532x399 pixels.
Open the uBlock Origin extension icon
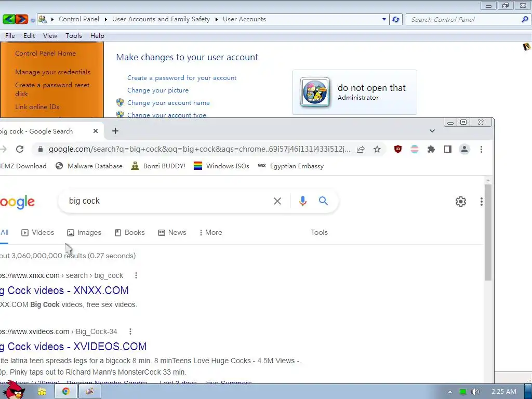[x=397, y=149]
